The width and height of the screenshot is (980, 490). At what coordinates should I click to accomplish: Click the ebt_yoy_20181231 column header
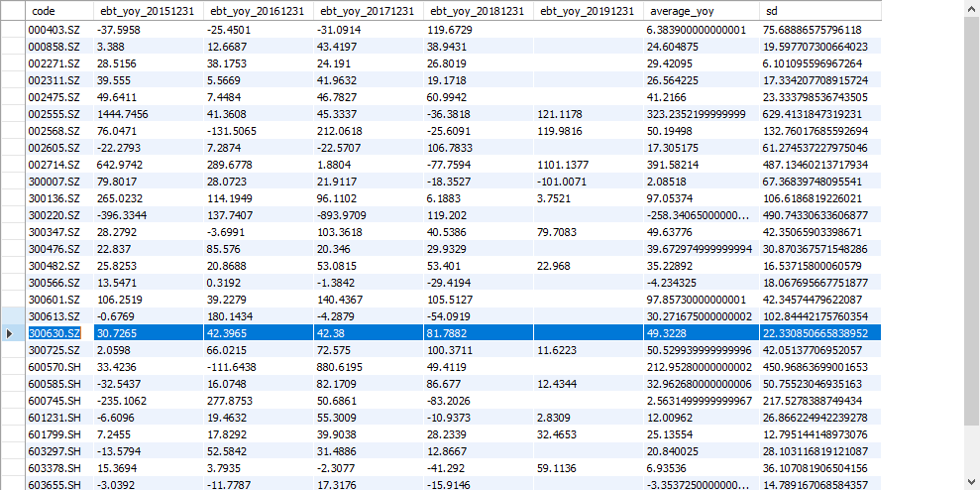click(479, 11)
